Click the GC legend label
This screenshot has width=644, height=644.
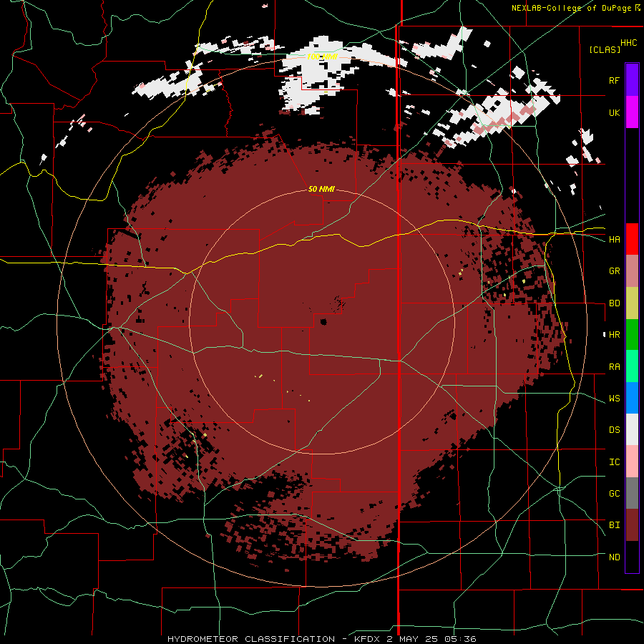click(614, 493)
